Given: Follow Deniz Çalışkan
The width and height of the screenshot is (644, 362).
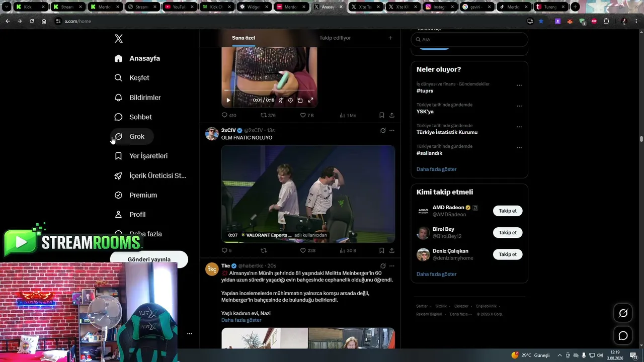Looking at the screenshot, I should tap(508, 254).
